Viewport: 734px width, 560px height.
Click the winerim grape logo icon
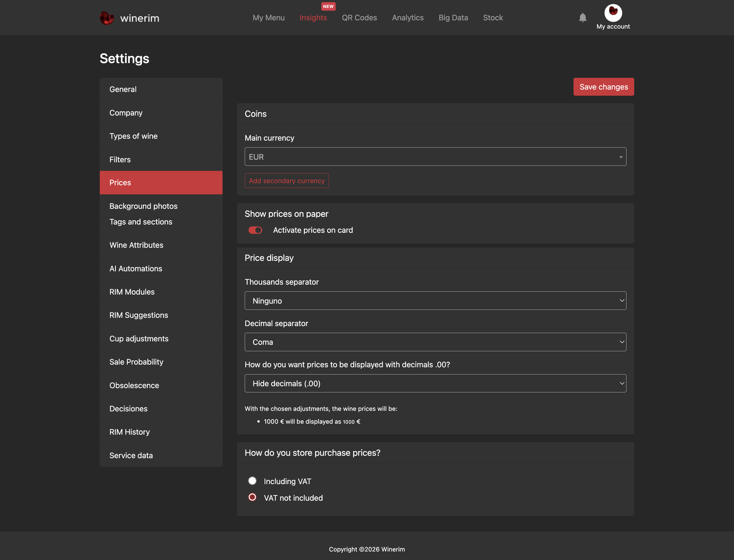(107, 18)
